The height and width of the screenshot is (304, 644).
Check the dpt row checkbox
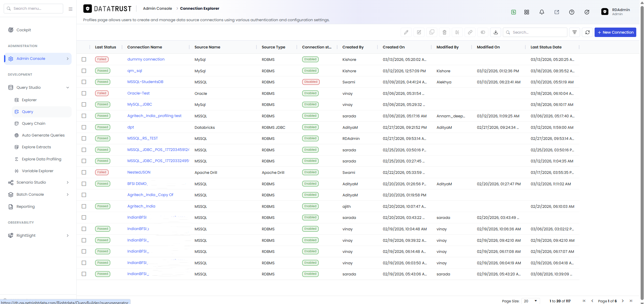pyautogui.click(x=84, y=127)
